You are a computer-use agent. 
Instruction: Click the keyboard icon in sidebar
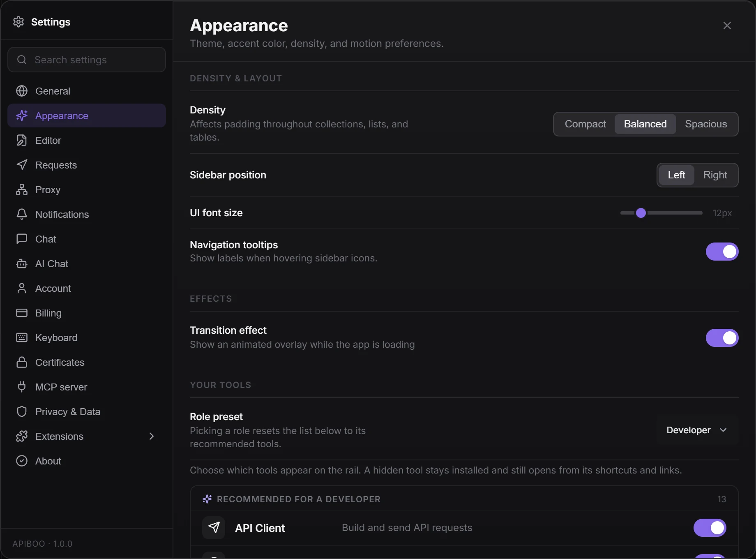point(22,337)
